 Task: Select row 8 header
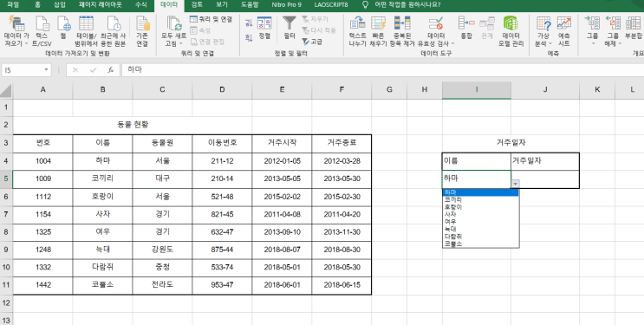6,232
